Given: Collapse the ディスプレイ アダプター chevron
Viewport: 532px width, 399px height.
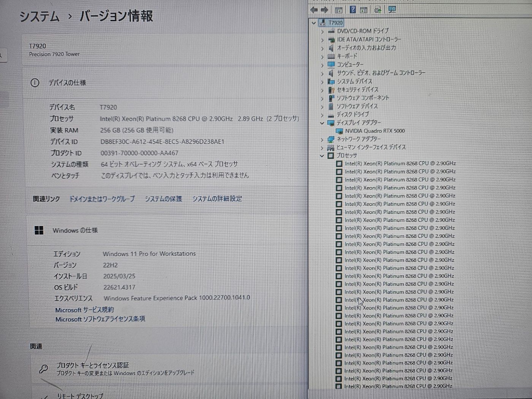Looking at the screenshot, I should (322, 123).
